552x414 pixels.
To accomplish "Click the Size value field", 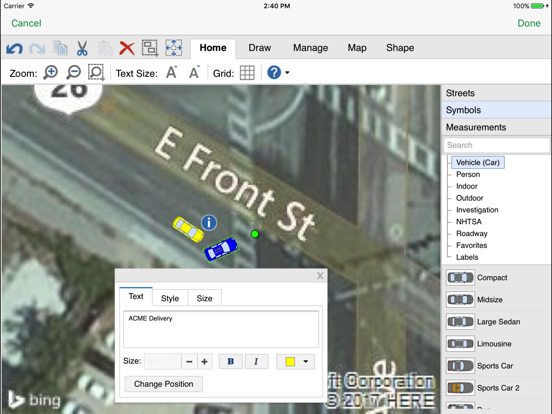I will (163, 362).
